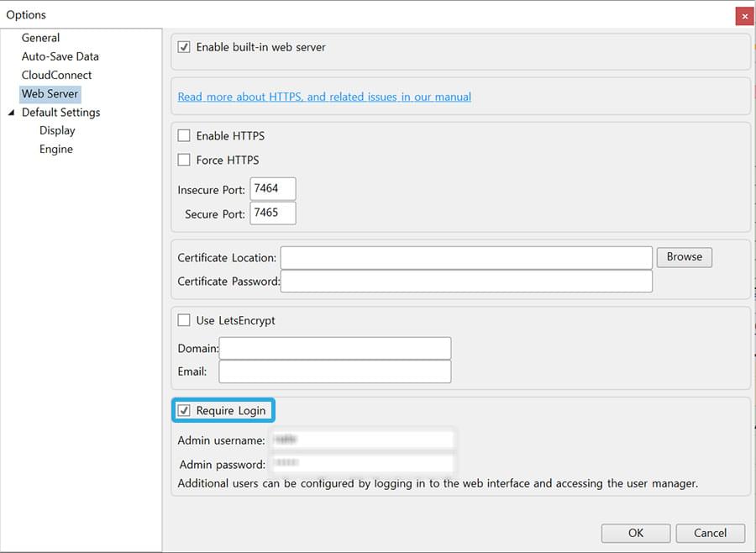The width and height of the screenshot is (756, 553).
Task: Enable Use LetsEncrypt option
Action: [x=185, y=321]
